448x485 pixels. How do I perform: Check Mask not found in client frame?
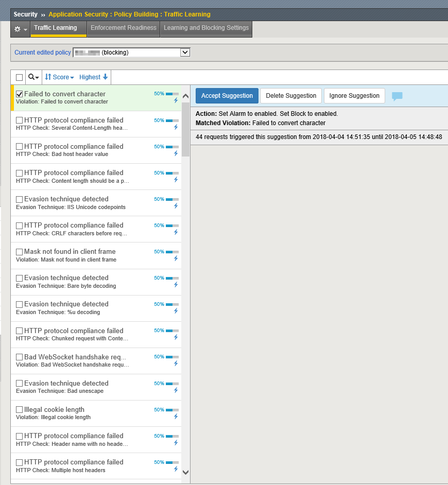[19, 252]
